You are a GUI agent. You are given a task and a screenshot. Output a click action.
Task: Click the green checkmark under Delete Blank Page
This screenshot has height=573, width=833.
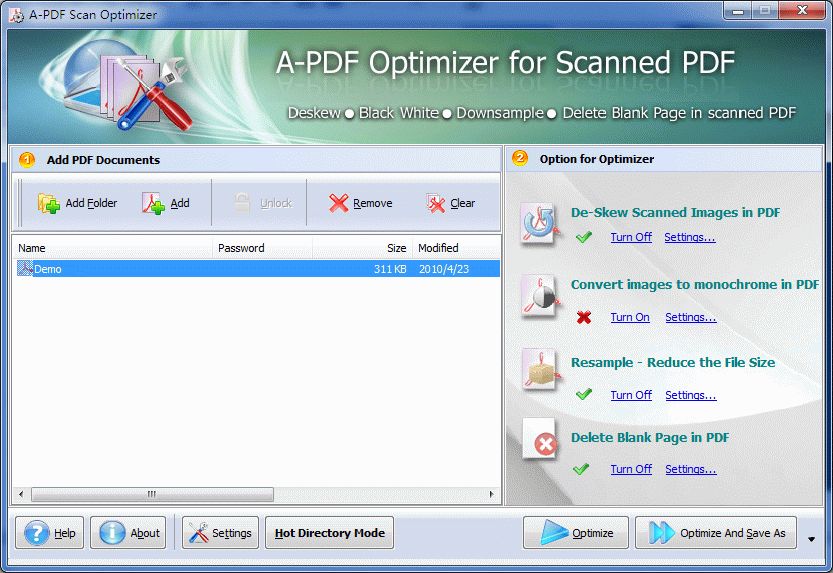(x=581, y=468)
